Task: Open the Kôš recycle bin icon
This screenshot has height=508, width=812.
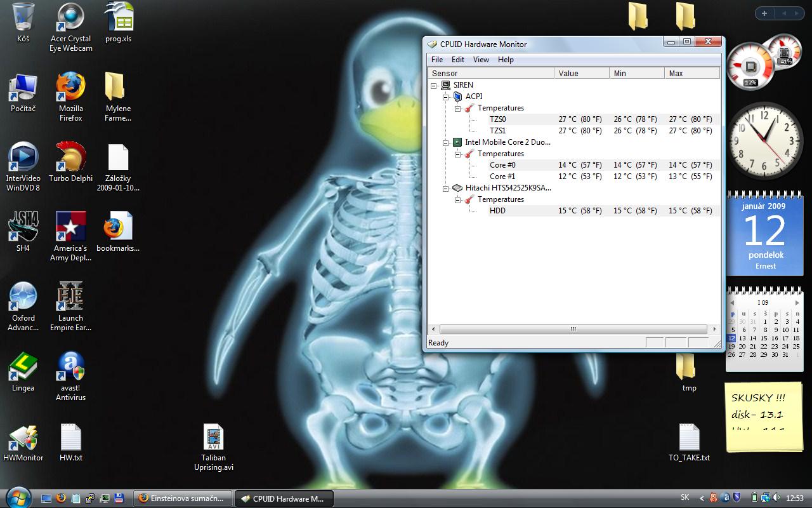Action: coord(23,23)
